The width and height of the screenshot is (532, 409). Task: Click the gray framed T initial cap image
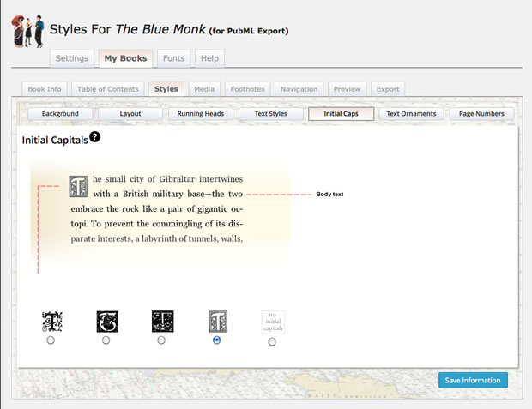(x=217, y=322)
